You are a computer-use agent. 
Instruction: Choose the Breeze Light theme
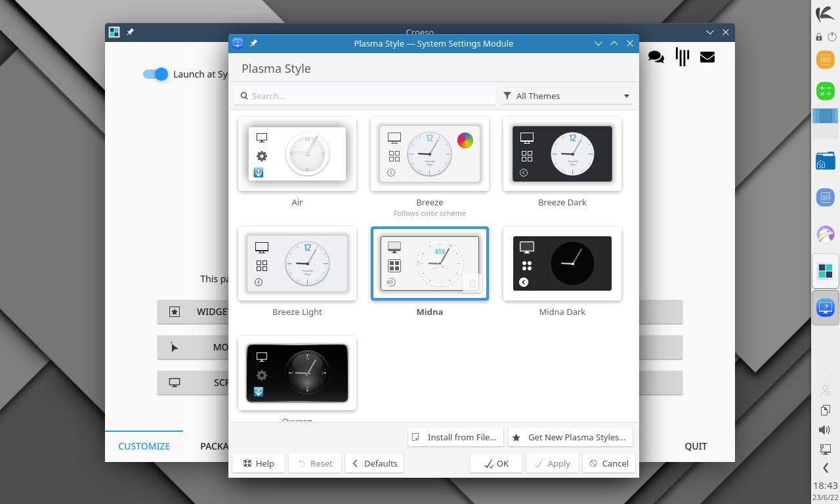point(297,264)
